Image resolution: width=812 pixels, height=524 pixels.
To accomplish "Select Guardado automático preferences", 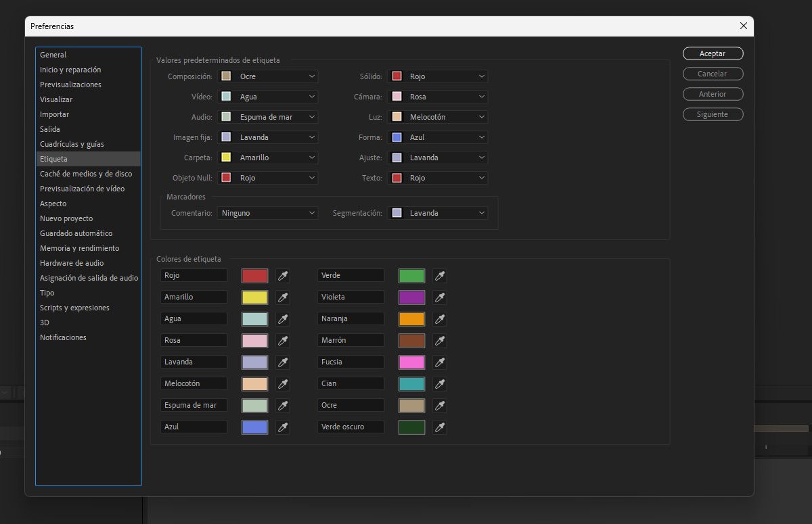I will 89,233.
